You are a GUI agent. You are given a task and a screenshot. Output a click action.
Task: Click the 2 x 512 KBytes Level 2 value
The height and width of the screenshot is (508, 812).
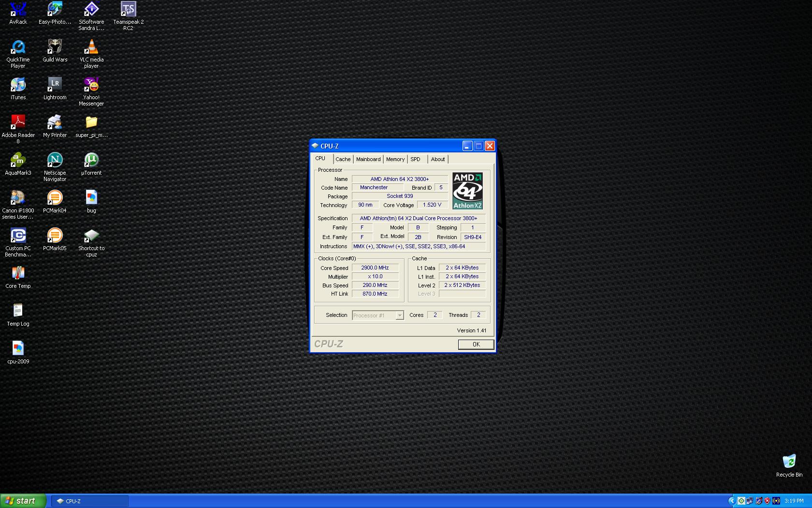tap(462, 285)
